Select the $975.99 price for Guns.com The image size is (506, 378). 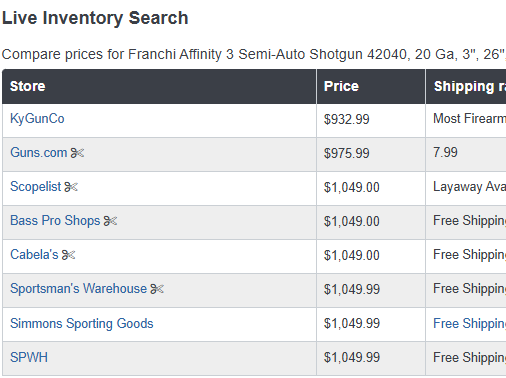[347, 153]
